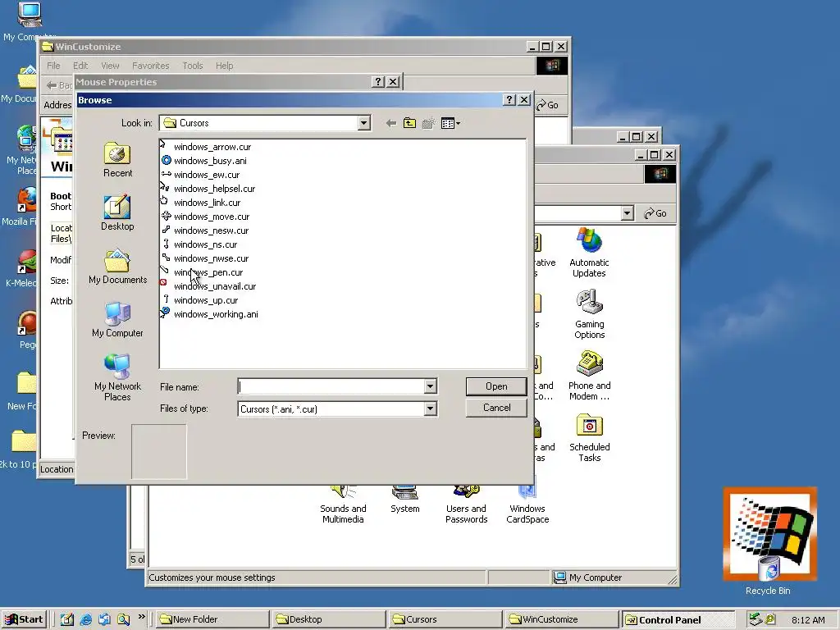The width and height of the screenshot is (840, 630).
Task: Expand Control Panel address bar dropdown
Action: coord(628,213)
